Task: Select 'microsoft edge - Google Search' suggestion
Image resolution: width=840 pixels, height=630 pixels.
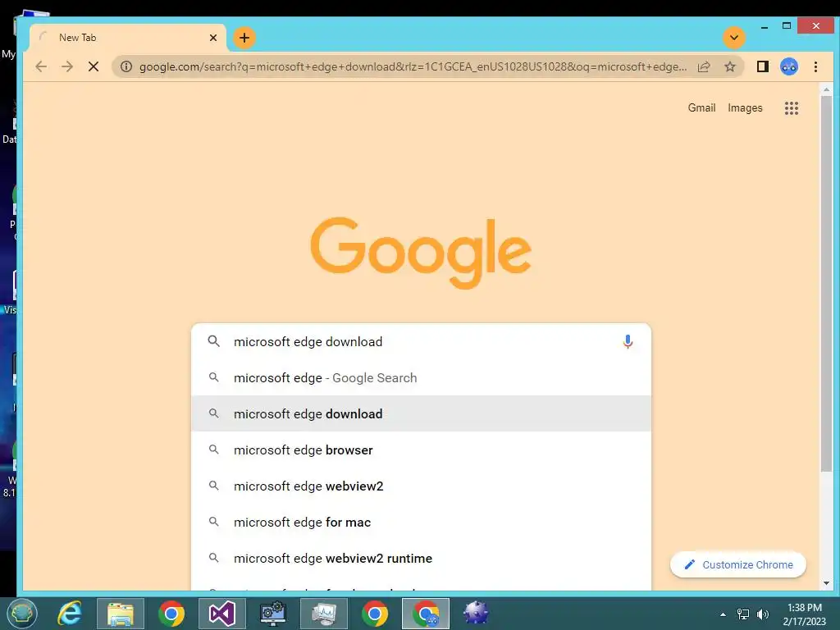Action: pyautogui.click(x=421, y=377)
